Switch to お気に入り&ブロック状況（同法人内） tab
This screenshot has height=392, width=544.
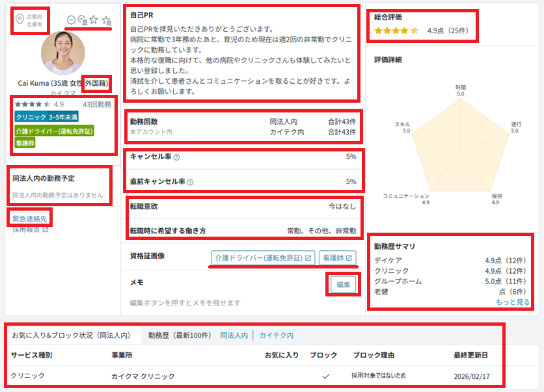point(72,335)
